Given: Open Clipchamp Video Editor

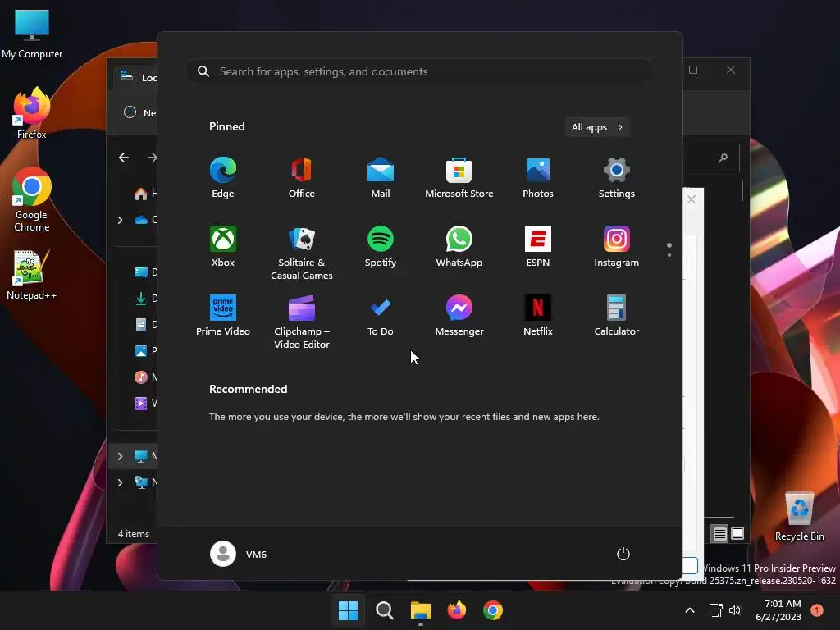Looking at the screenshot, I should pos(302,322).
